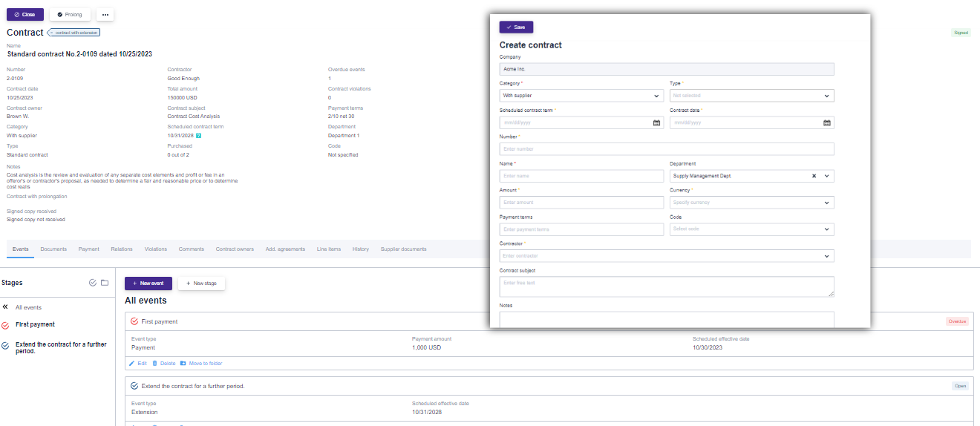Viewport: 980px width, 426px height.
Task: Click the Prolong button
Action: 70,14
